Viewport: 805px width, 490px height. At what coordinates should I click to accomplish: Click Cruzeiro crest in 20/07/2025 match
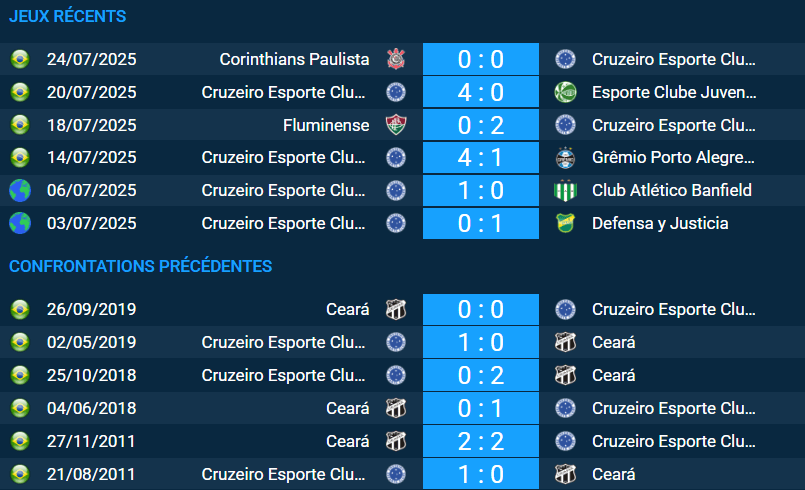(396, 92)
